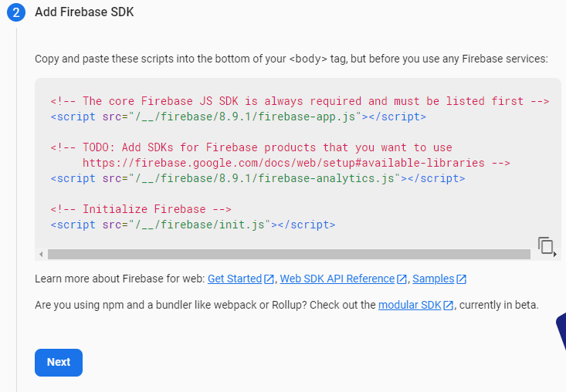Click the Initialize Firebase comment line
Image resolution: width=566 pixels, height=392 pixels.
[141, 209]
